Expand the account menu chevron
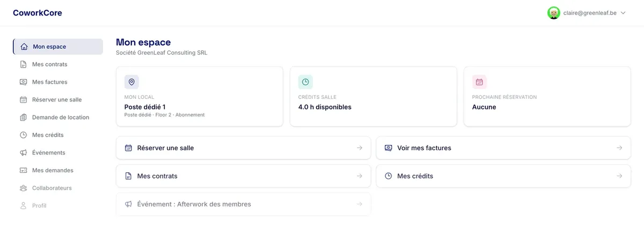 [623, 13]
